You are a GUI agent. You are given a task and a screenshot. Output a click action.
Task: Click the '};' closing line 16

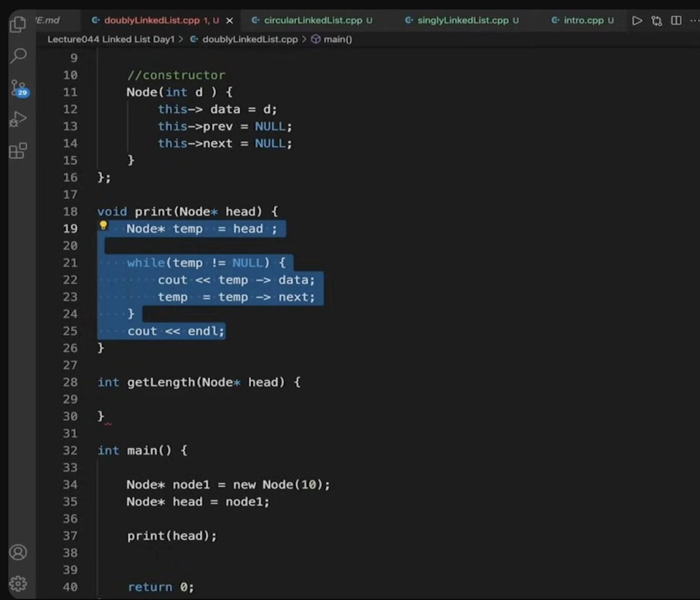pyautogui.click(x=104, y=177)
